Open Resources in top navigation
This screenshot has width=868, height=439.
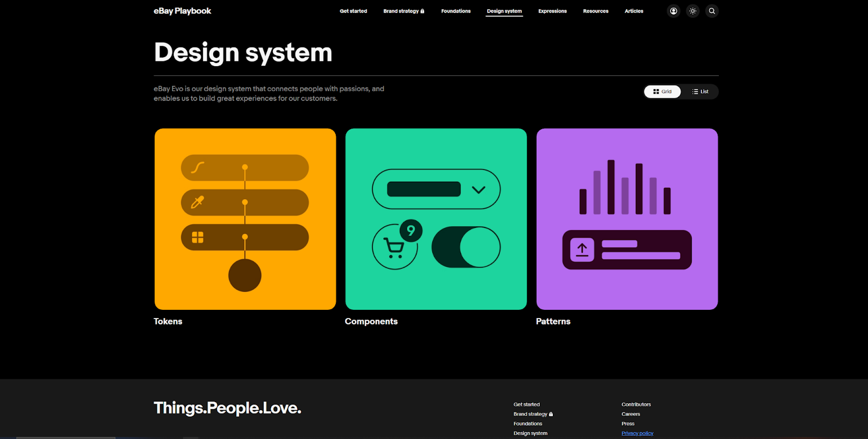[596, 11]
